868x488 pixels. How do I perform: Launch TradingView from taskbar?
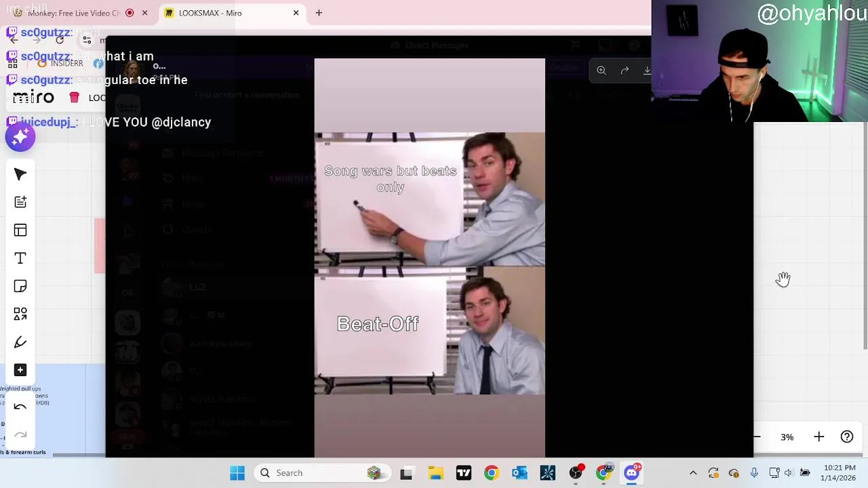coord(463,473)
